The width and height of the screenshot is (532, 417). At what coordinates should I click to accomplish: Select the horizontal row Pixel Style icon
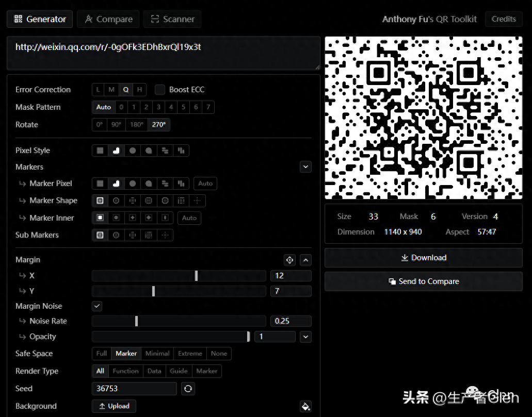coord(165,151)
